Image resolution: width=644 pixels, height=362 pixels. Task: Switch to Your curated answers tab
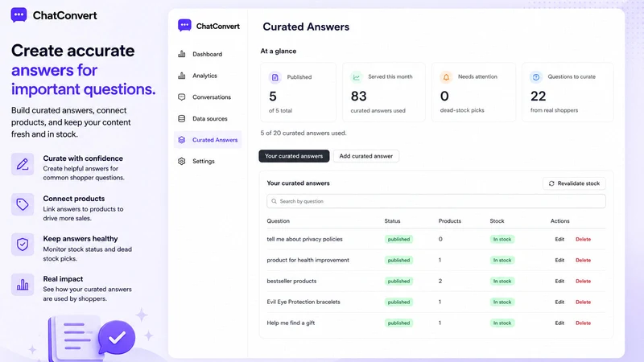294,156
